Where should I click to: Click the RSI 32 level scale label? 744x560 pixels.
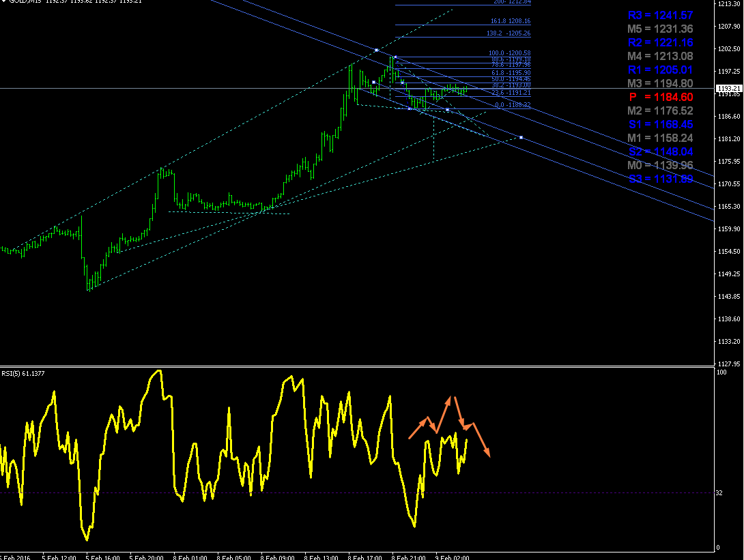pos(719,493)
